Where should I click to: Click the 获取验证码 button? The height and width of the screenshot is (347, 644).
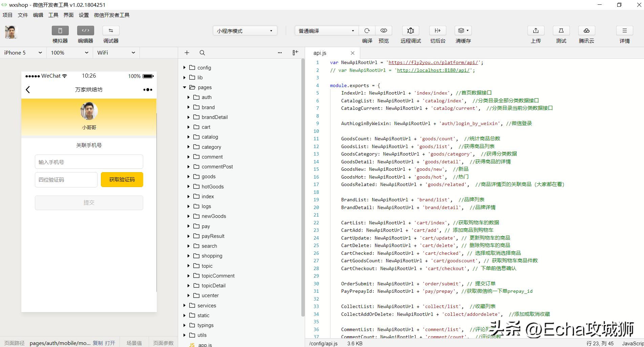122,180
